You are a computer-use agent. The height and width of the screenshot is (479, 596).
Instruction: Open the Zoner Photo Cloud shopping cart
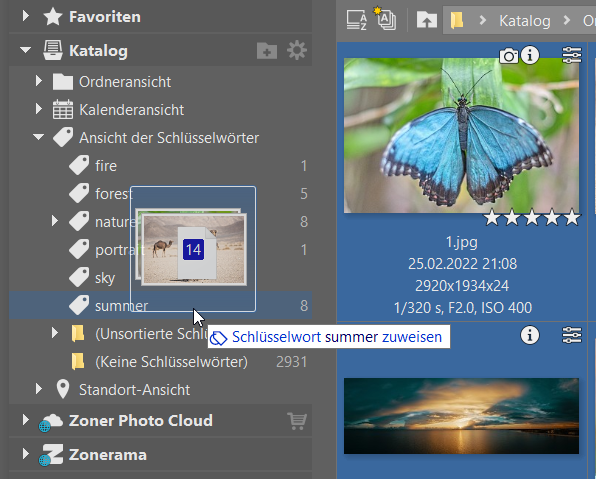pyautogui.click(x=297, y=421)
